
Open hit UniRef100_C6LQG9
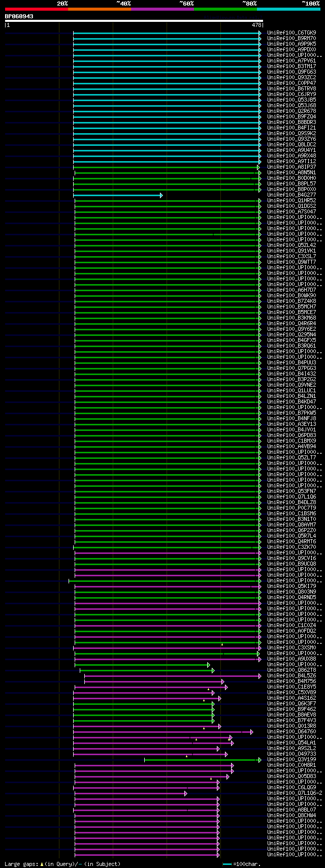pos(291,787)
